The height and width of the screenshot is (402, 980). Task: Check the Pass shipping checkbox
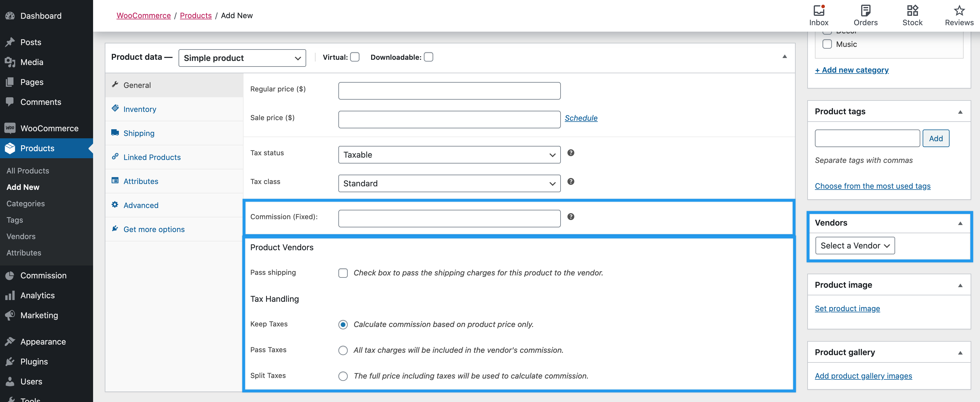click(x=343, y=273)
